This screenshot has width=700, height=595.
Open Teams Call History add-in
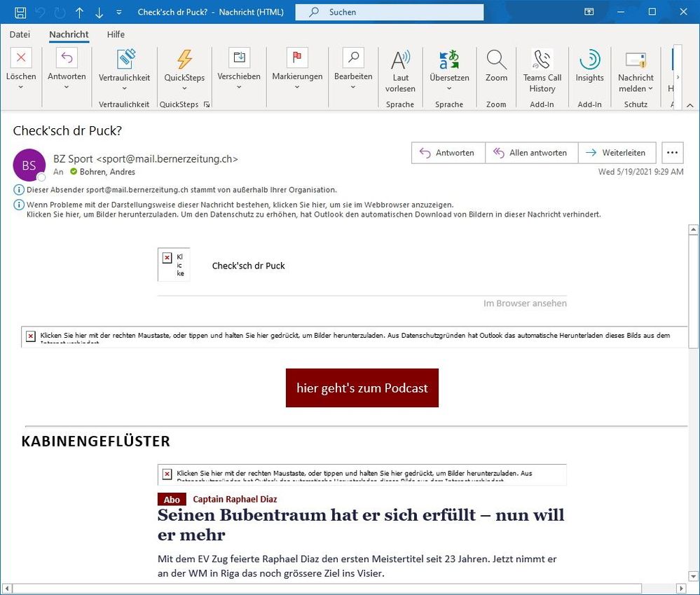[542, 71]
